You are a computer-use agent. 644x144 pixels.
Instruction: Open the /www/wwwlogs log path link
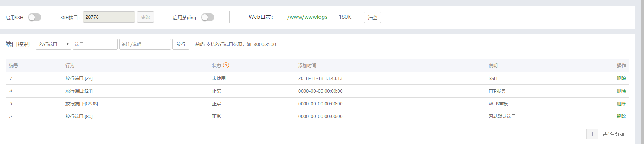[307, 17]
